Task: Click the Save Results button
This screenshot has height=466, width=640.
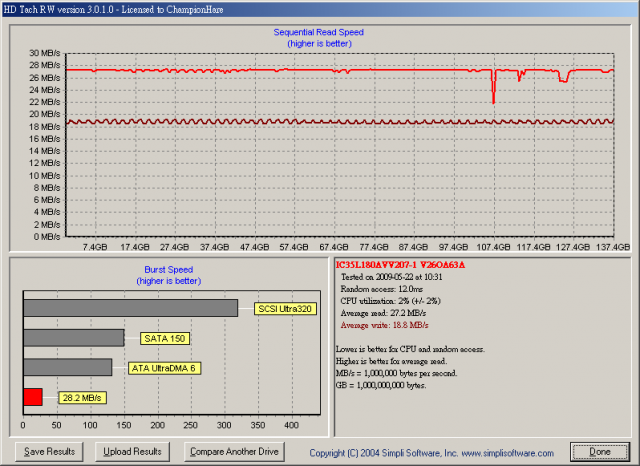Action: point(49,452)
